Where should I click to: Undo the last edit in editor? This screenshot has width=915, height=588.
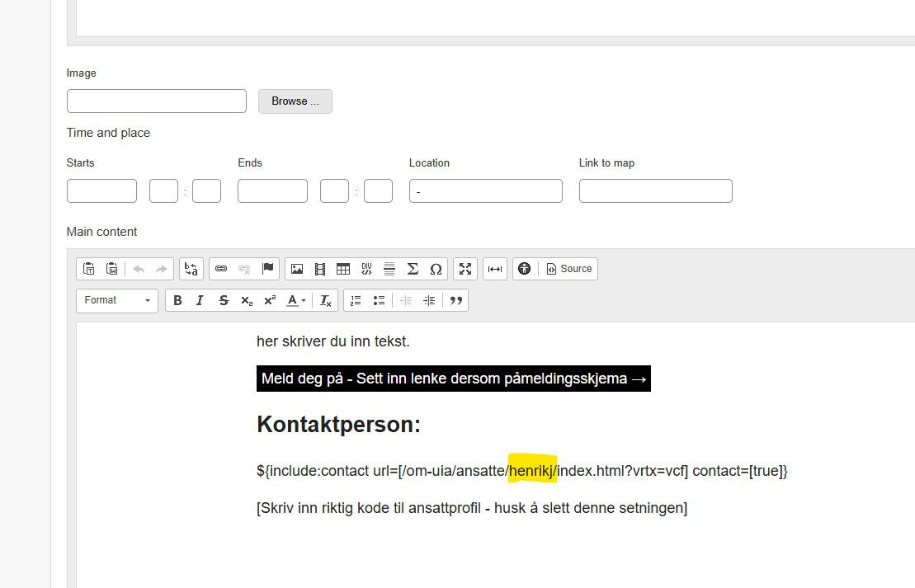pos(139,269)
